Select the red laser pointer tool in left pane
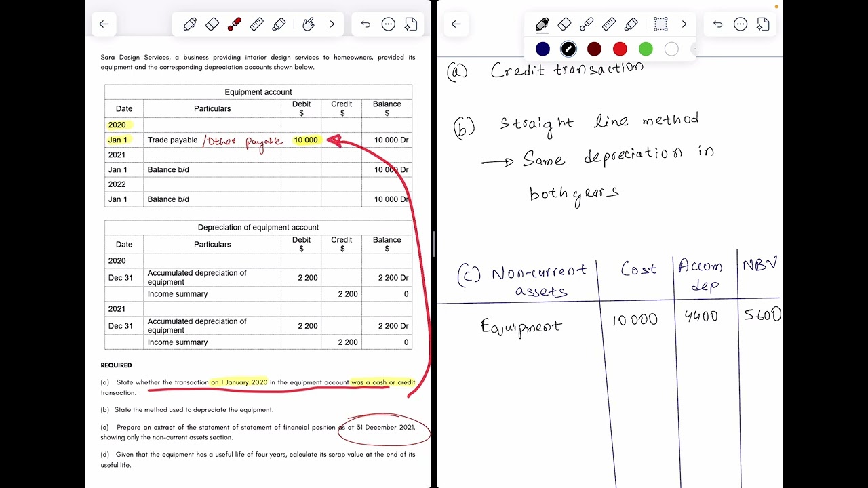The image size is (868, 488). [235, 24]
